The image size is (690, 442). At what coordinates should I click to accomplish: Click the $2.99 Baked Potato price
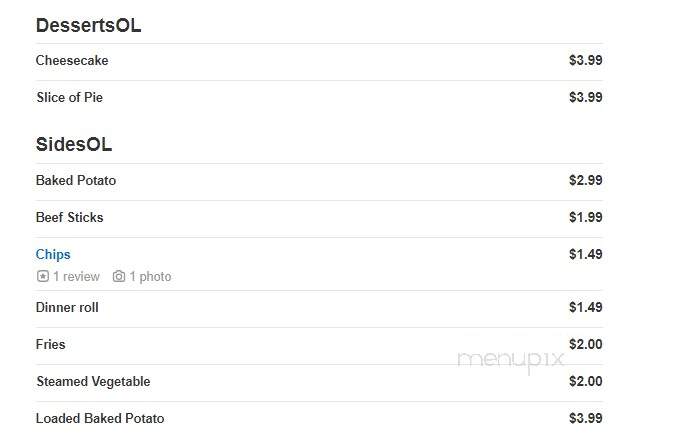(x=586, y=180)
